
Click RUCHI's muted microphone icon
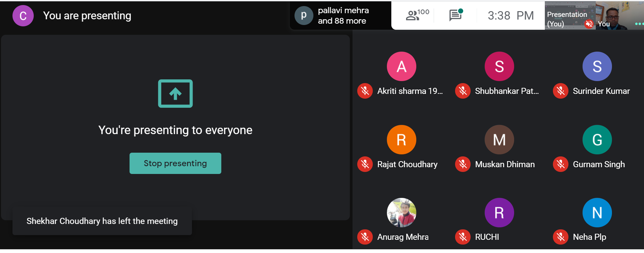(x=463, y=237)
